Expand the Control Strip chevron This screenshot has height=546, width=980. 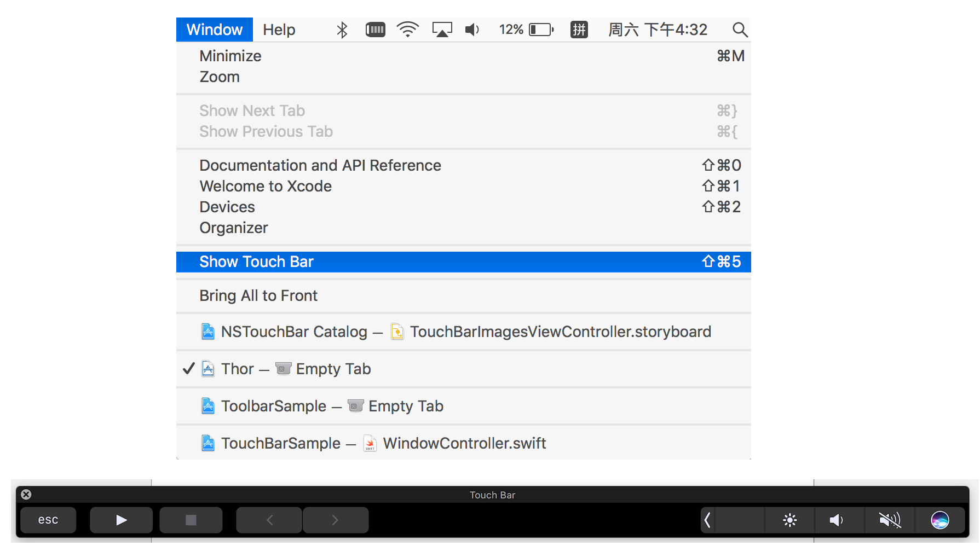coord(707,520)
